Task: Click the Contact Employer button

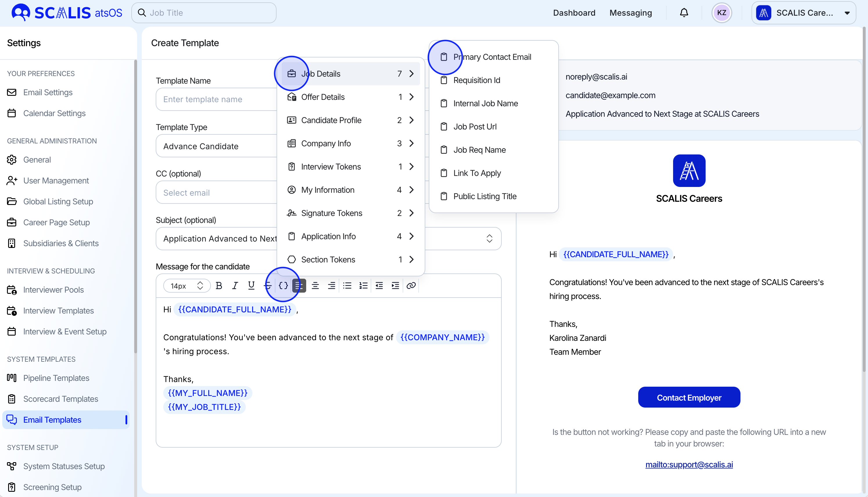Action: coord(689,398)
